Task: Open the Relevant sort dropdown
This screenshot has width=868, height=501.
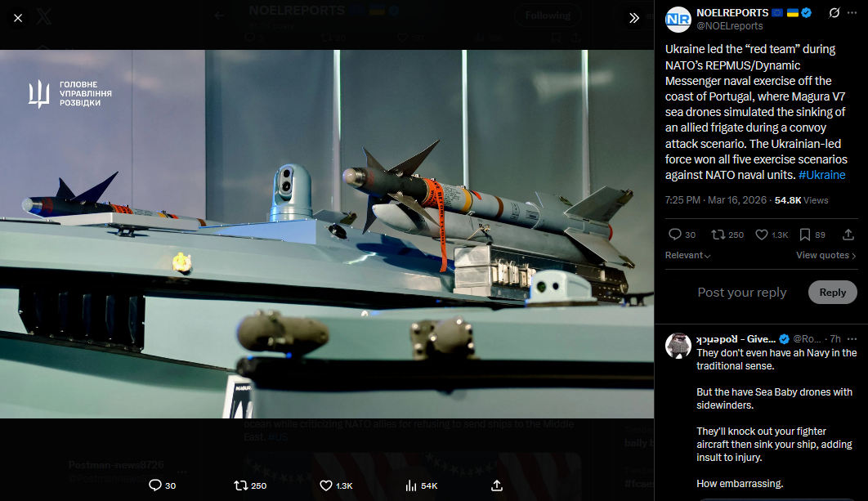Action: pos(687,255)
